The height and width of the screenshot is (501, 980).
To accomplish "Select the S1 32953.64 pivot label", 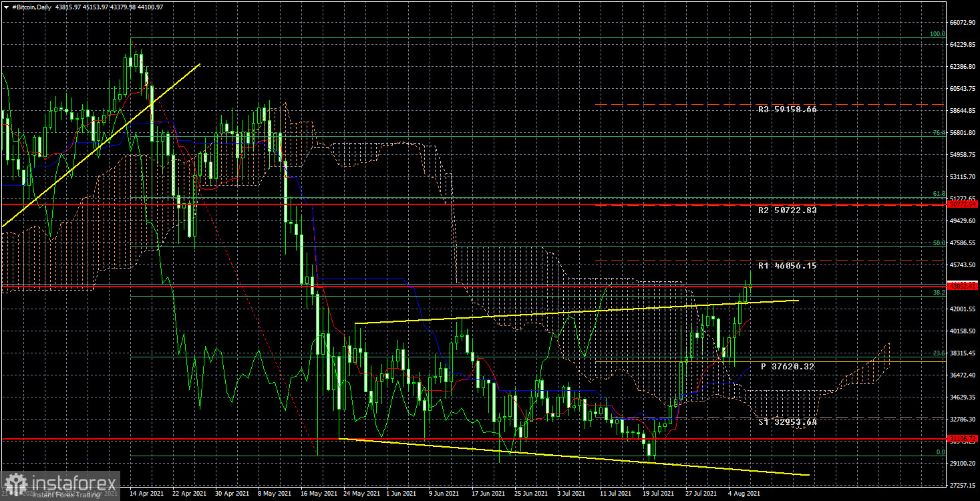I will click(788, 422).
